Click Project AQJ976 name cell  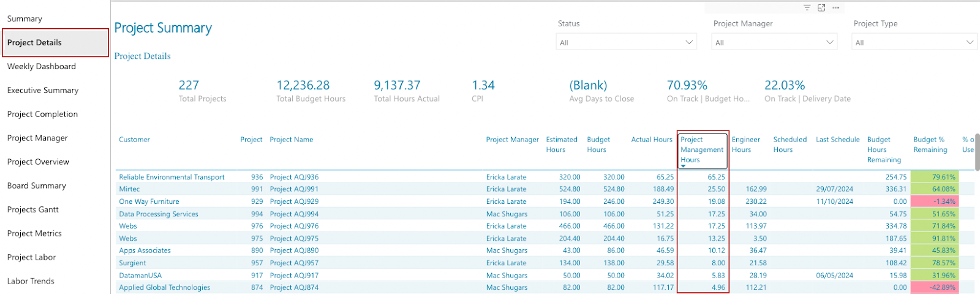(x=294, y=226)
